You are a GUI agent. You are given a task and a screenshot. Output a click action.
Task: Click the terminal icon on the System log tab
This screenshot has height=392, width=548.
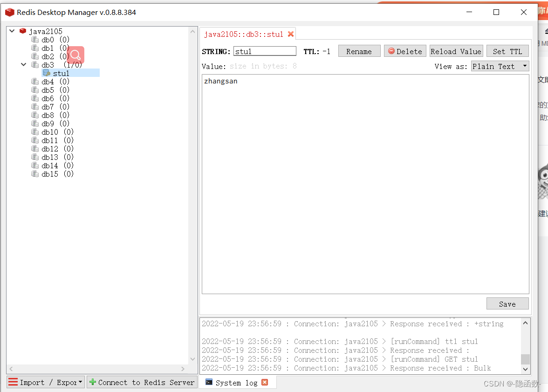[x=208, y=382]
